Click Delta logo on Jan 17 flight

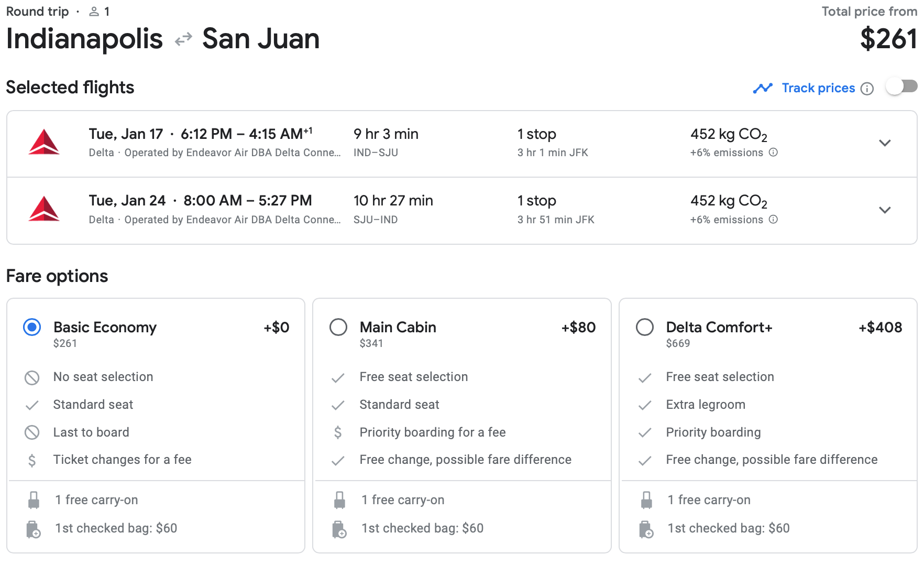click(x=44, y=142)
